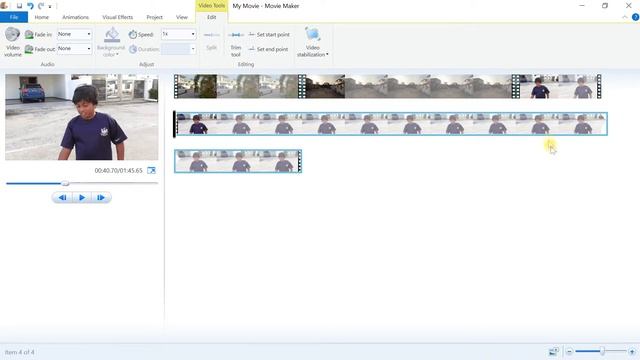Open Video stabilization menu

pyautogui.click(x=313, y=42)
